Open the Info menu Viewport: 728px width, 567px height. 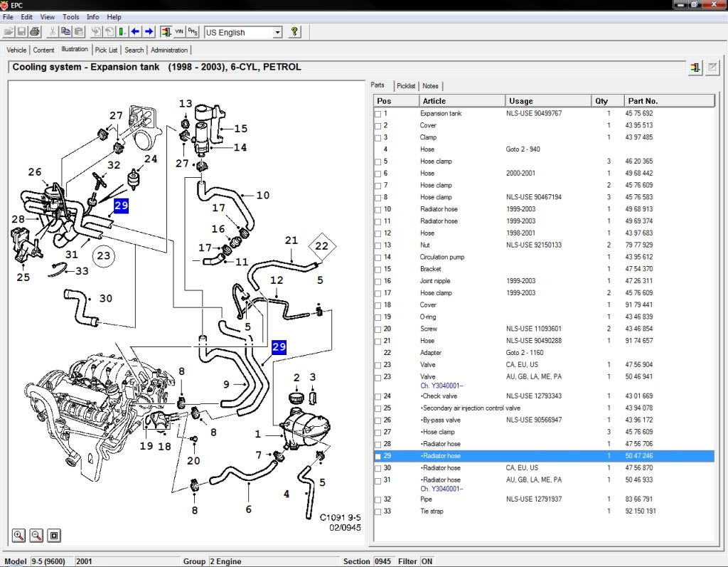pyautogui.click(x=93, y=17)
